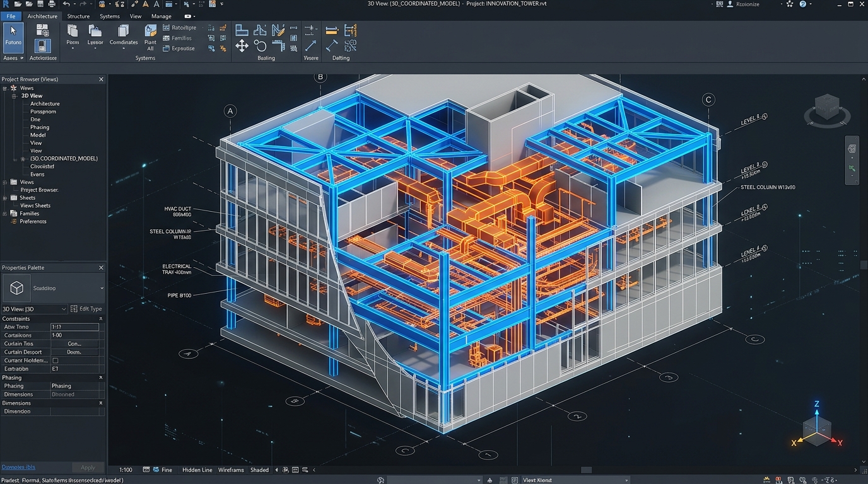This screenshot has width=868, height=484.
Task: Click the Edit Type button
Action: pyautogui.click(x=86, y=309)
